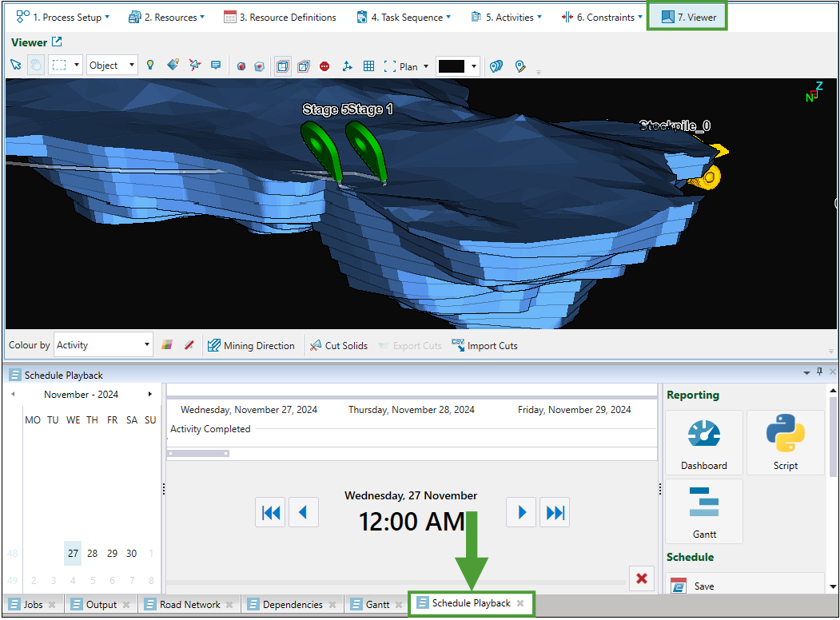Go to next month in calendar
840x620 pixels.
tap(150, 394)
